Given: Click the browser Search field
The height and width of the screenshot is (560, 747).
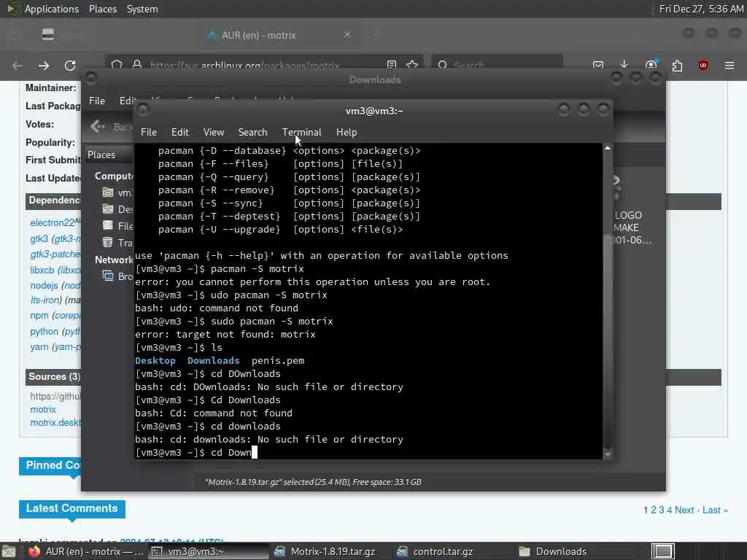Looking at the screenshot, I should (497, 64).
